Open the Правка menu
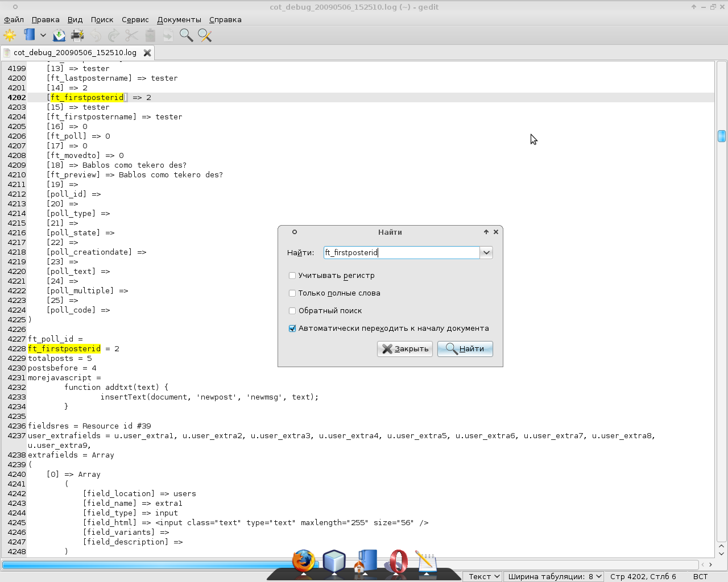 (45, 19)
